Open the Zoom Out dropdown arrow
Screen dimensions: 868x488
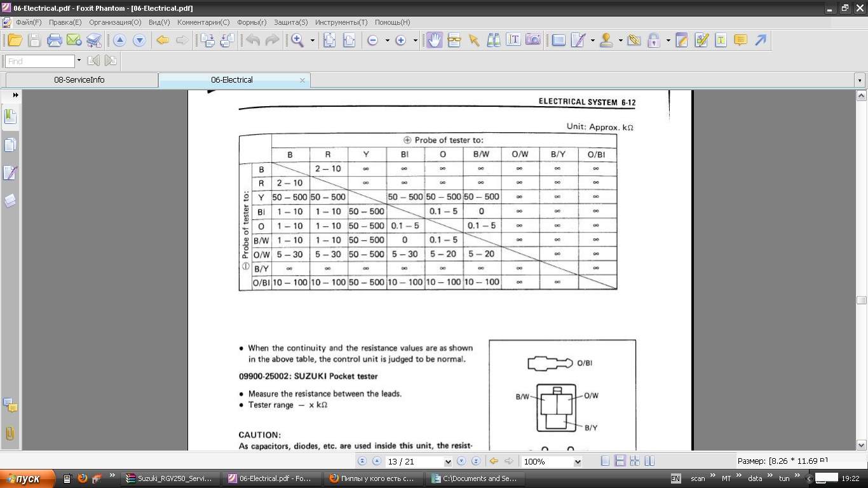point(387,41)
